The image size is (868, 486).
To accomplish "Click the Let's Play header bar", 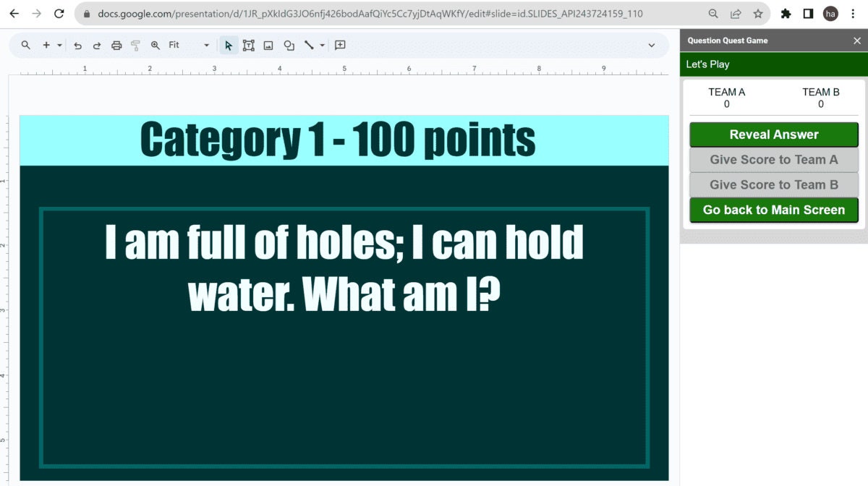I will click(x=774, y=64).
